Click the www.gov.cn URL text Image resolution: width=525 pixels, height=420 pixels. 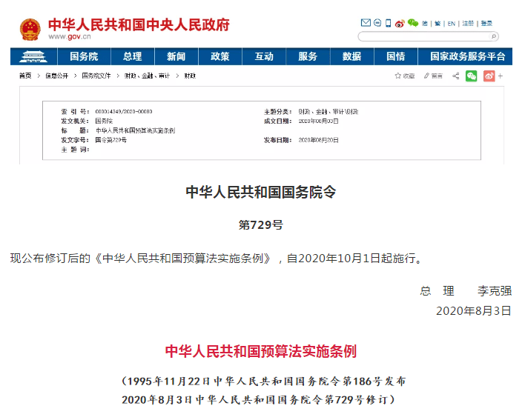pyautogui.click(x=70, y=37)
